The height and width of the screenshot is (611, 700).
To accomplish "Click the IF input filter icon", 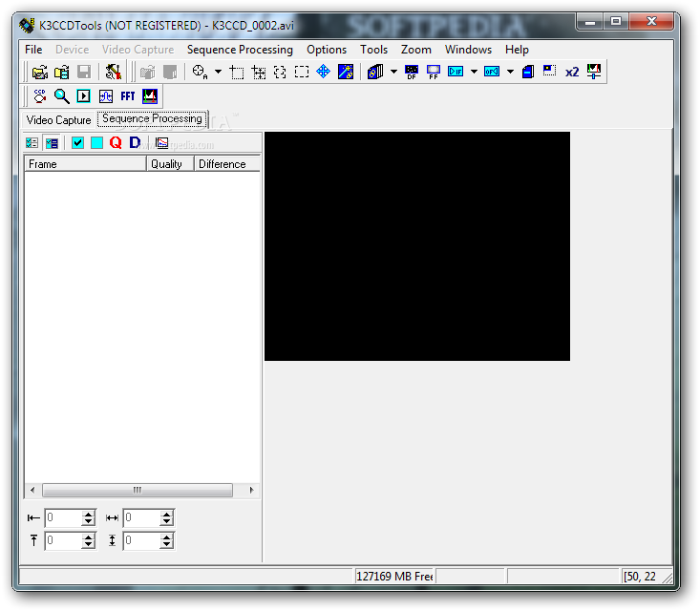I will (456, 72).
